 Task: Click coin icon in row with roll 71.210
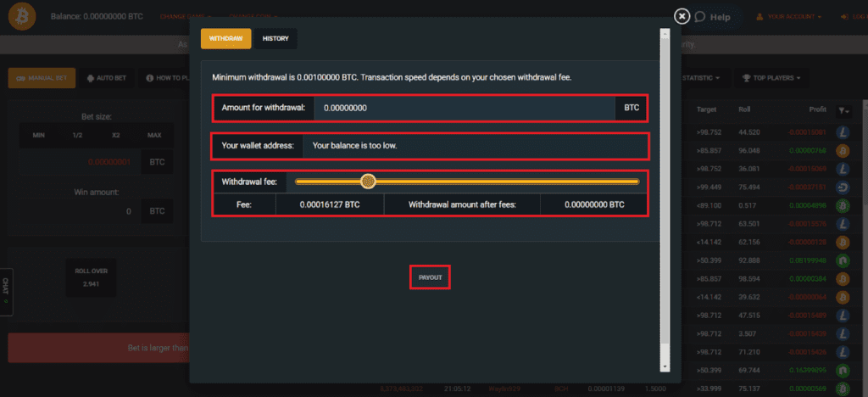tap(843, 352)
